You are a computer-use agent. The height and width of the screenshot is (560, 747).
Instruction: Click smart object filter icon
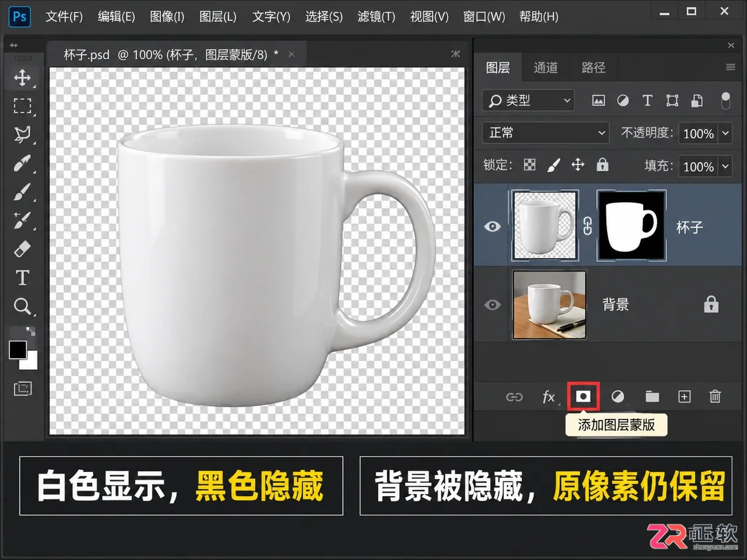697,101
